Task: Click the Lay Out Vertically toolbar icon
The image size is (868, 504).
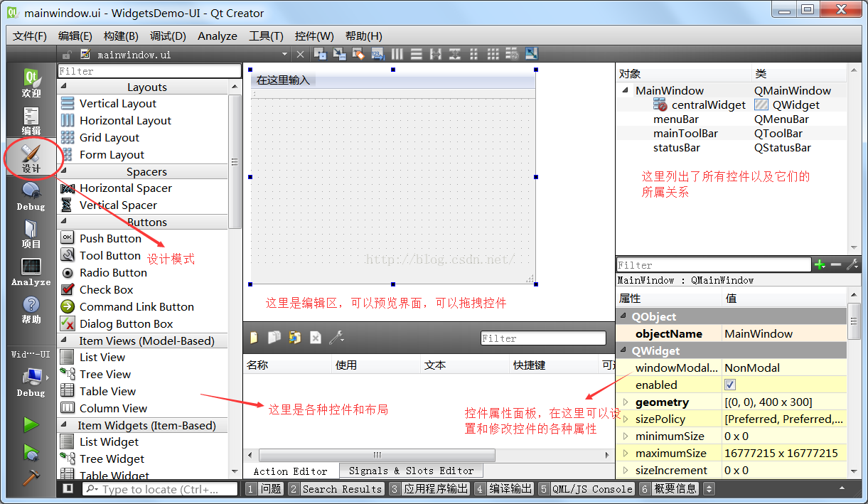Action: [x=417, y=54]
